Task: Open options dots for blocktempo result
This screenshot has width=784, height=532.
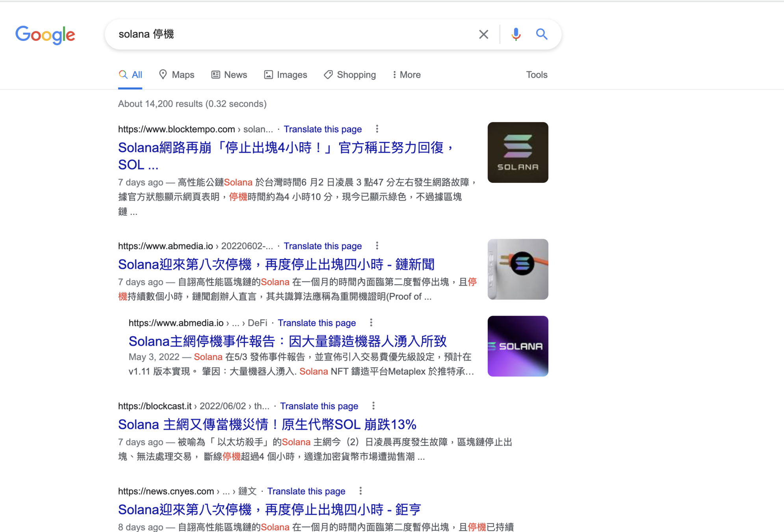Action: coord(377,129)
